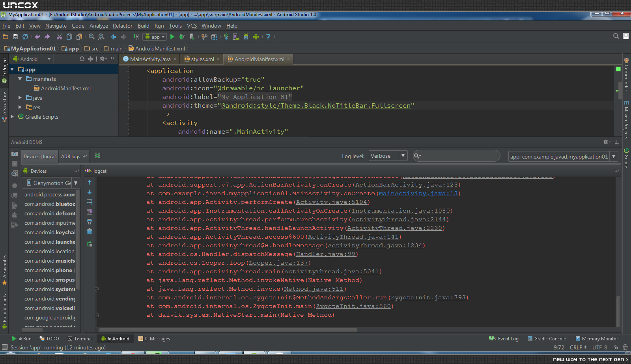This screenshot has width=631, height=364.
Task: Click the Redo arrow icon
Action: (47, 37)
